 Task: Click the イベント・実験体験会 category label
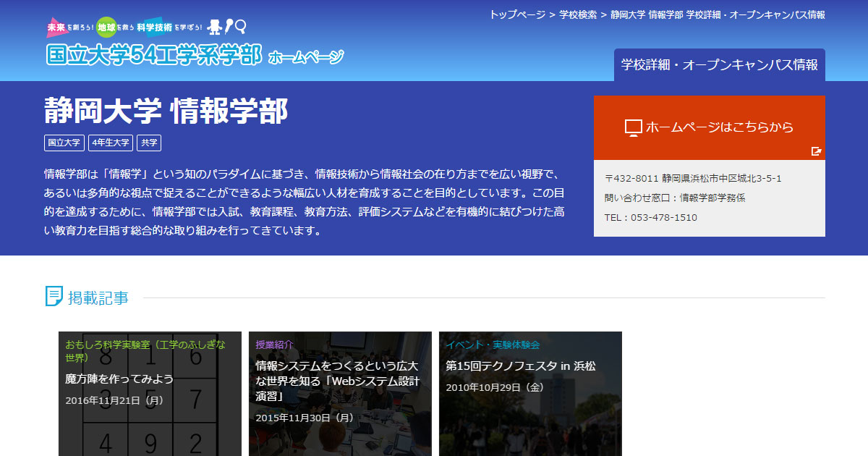point(493,344)
